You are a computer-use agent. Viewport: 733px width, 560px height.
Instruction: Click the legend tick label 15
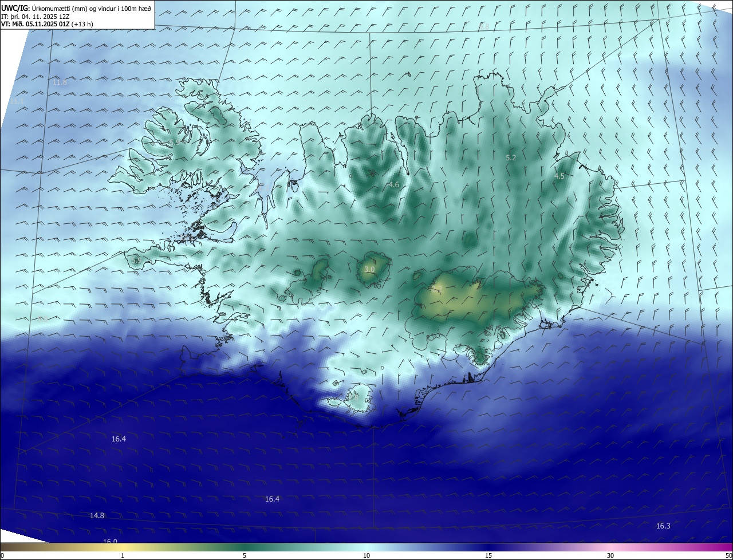pyautogui.click(x=488, y=555)
